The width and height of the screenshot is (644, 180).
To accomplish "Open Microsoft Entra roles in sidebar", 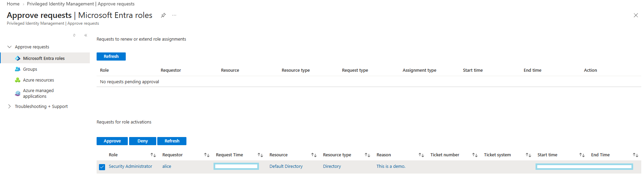I will (45, 58).
